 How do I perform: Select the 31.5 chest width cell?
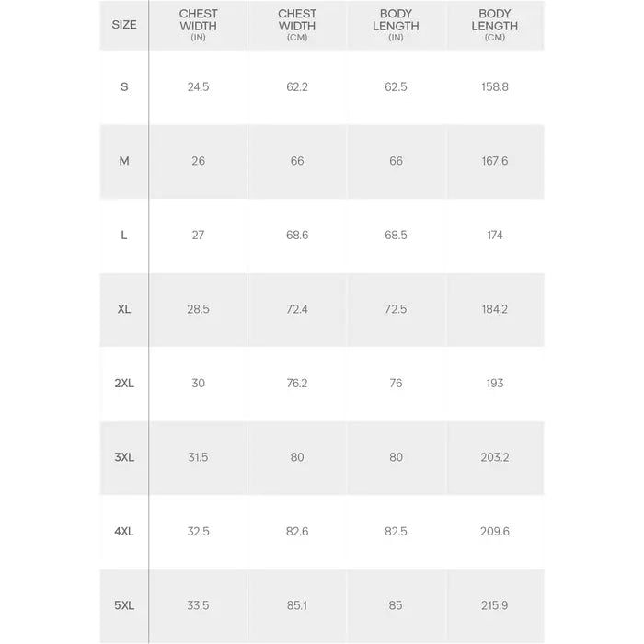198,457
